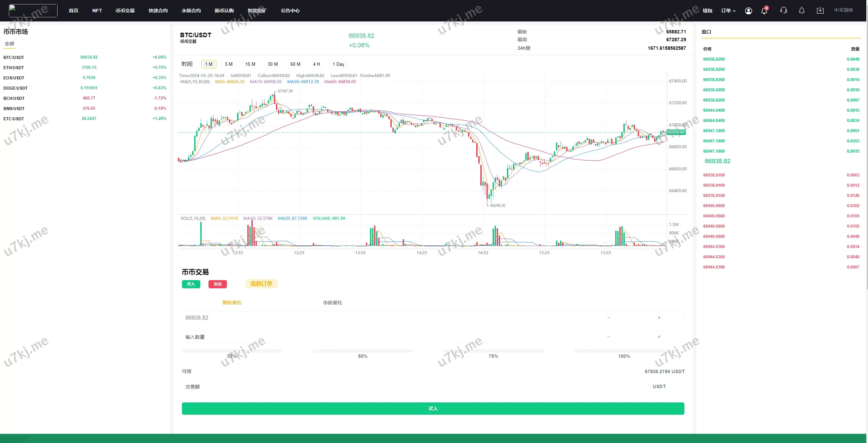Switch to the 市价委托 market order tab

pyautogui.click(x=332, y=303)
